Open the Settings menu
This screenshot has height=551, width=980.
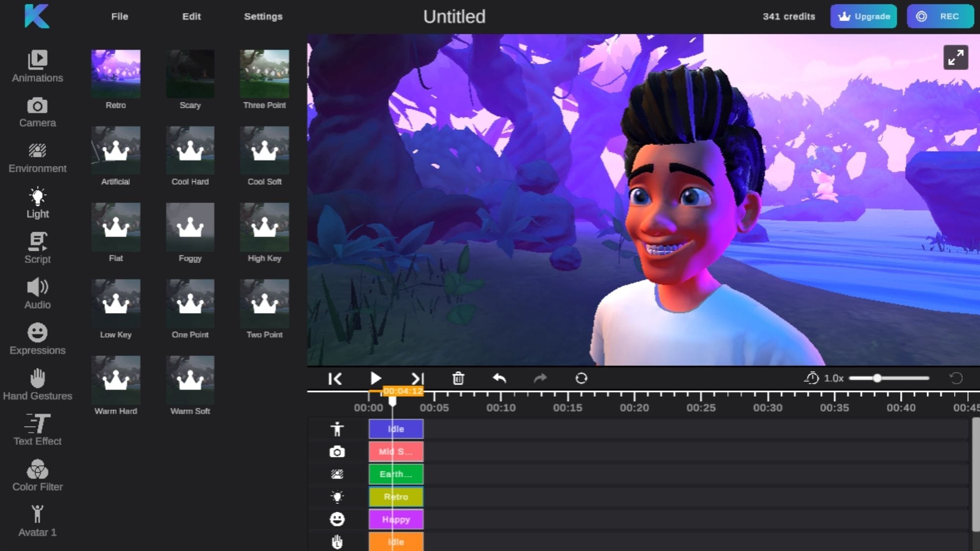coord(263,16)
